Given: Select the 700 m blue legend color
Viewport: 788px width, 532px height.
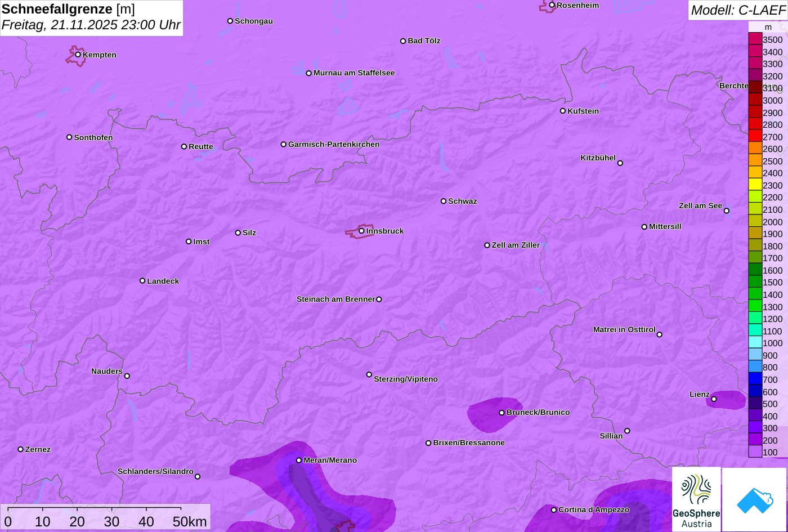Looking at the screenshot, I should [x=755, y=379].
